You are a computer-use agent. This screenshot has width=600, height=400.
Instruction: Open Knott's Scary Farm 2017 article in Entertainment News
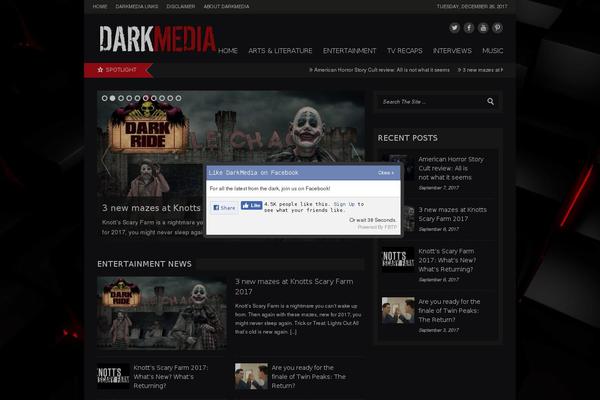[171, 377]
